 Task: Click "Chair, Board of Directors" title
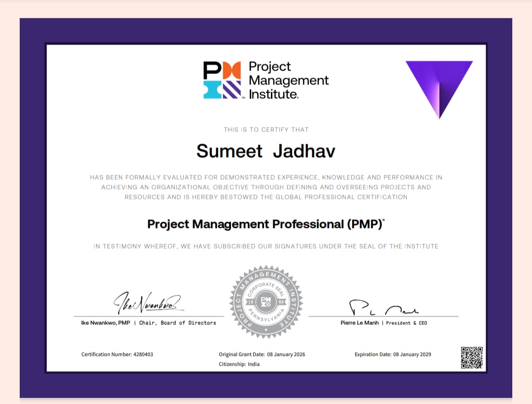[x=177, y=323]
